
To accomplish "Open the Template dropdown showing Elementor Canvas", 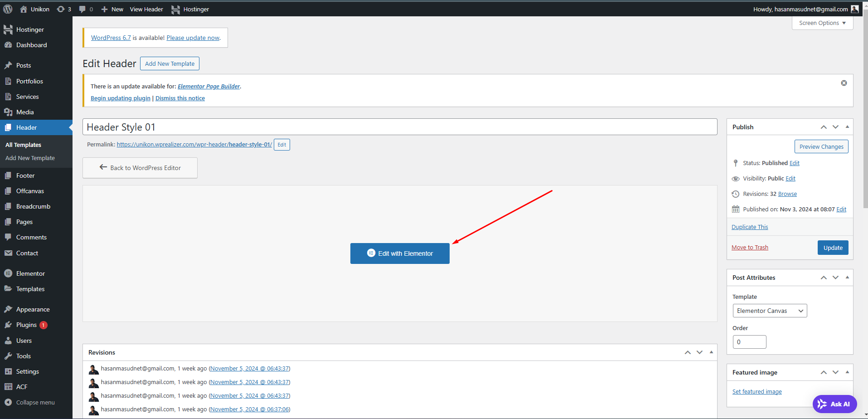I will tap(770, 311).
